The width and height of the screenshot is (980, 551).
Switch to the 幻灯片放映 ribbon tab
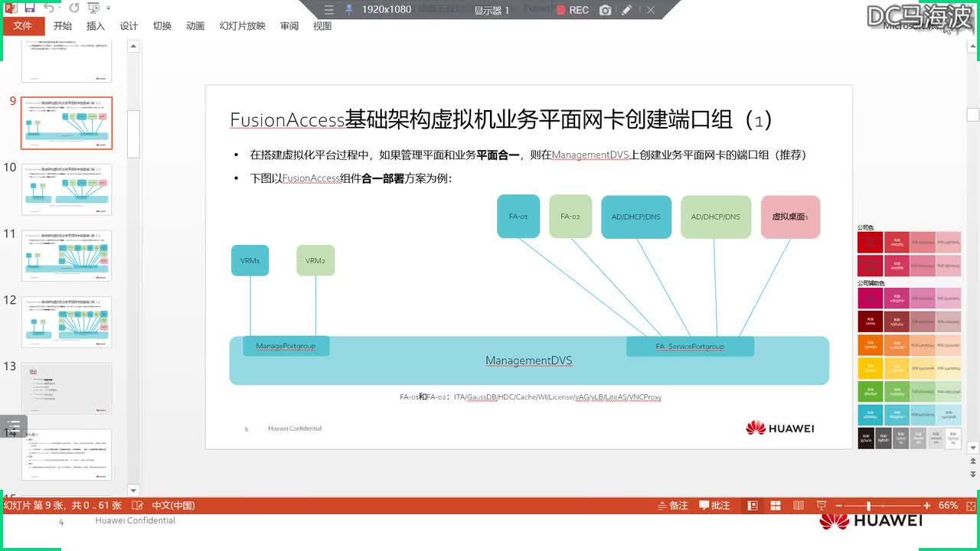coord(243,26)
